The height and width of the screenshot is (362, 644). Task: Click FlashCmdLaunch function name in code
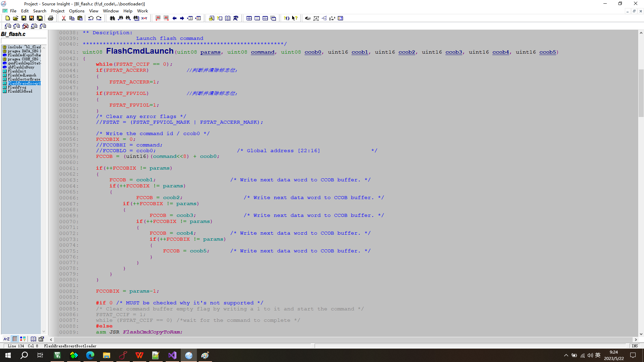(140, 51)
